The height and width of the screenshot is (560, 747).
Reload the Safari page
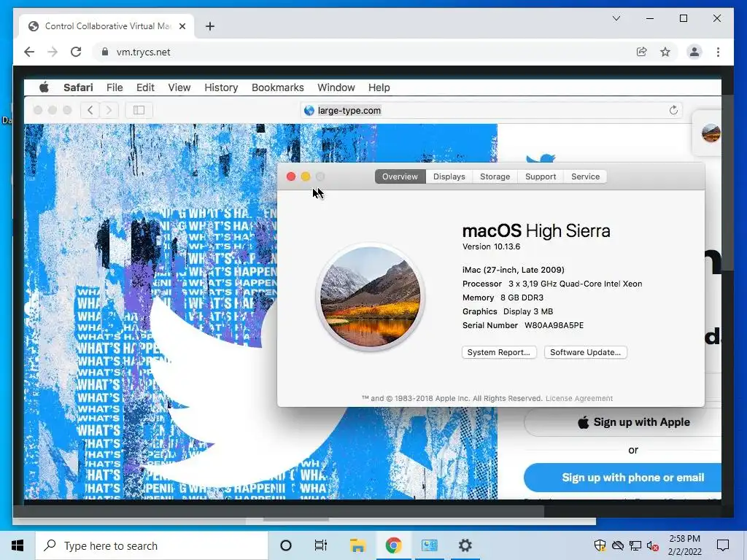pos(673,111)
